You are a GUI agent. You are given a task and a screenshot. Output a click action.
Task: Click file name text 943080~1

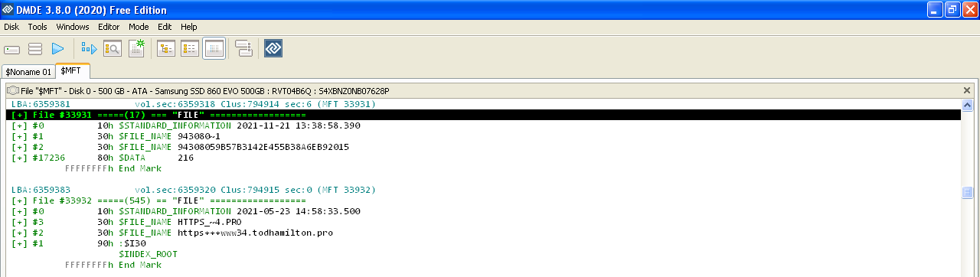(x=199, y=136)
